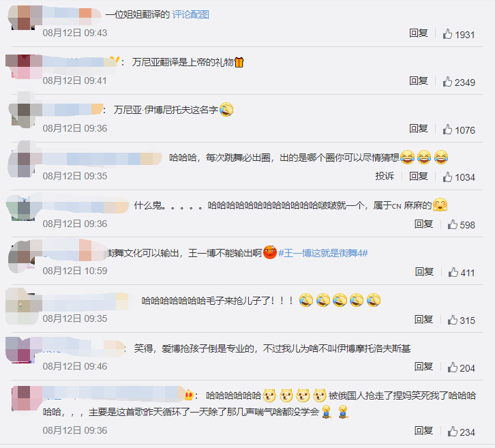
Task: Reply to the 万尼亚·伊博尼托夫 comment
Action: (x=418, y=128)
